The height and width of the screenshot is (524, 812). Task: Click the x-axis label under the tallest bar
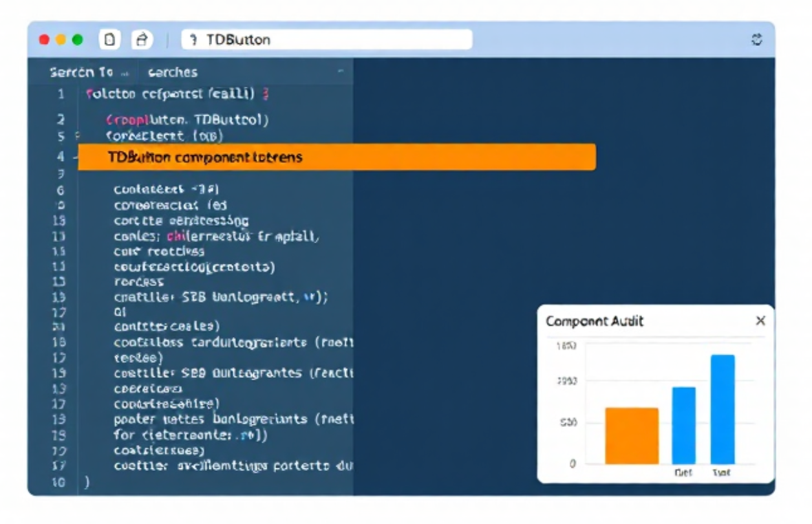point(721,473)
